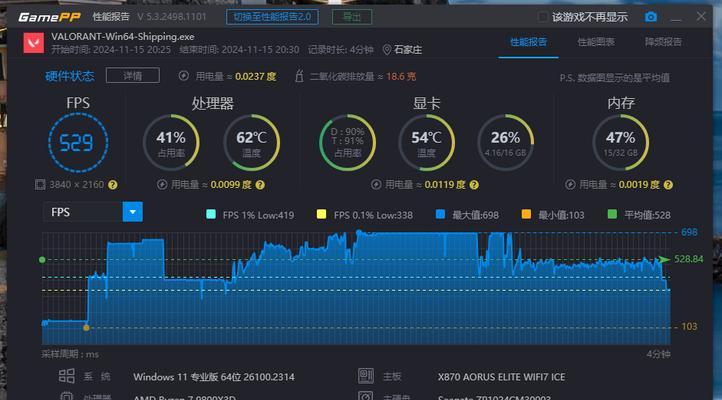Click the X870 AORUS ELITE WIFI7 ICE text

coord(501,377)
